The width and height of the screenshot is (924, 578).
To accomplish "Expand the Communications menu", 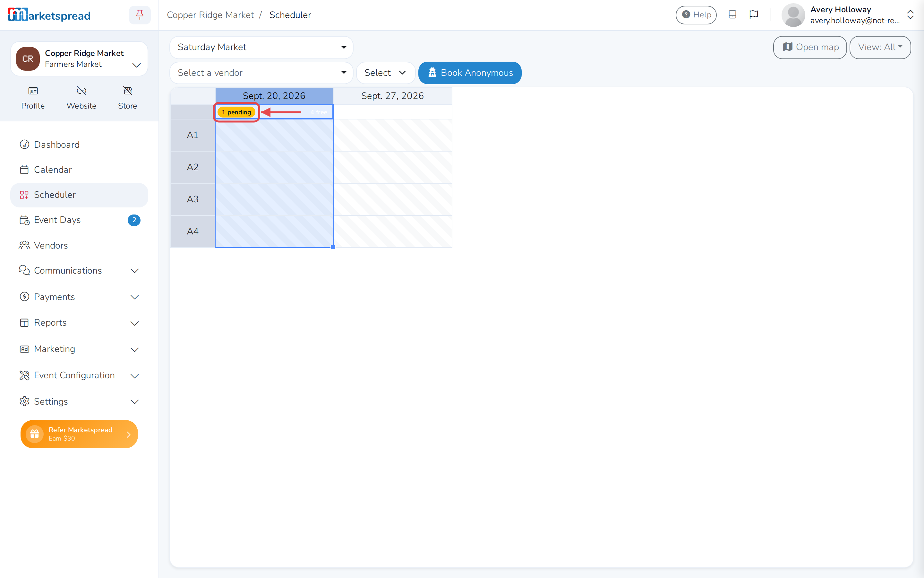I will click(79, 271).
